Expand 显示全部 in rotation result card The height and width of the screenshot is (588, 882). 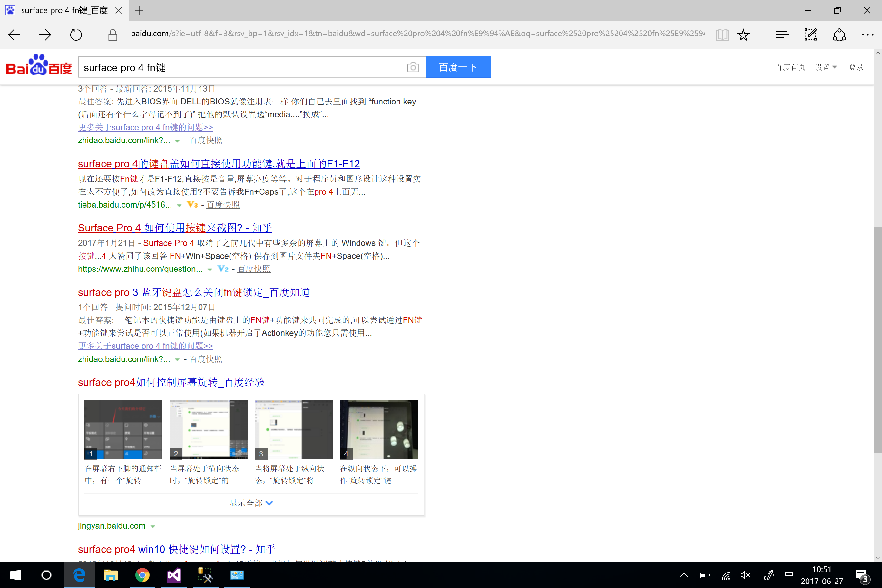(x=251, y=503)
